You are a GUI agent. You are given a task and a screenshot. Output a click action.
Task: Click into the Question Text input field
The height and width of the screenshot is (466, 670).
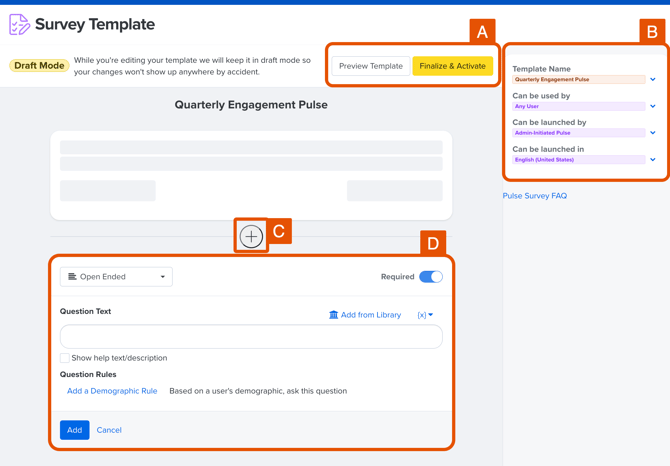click(251, 337)
